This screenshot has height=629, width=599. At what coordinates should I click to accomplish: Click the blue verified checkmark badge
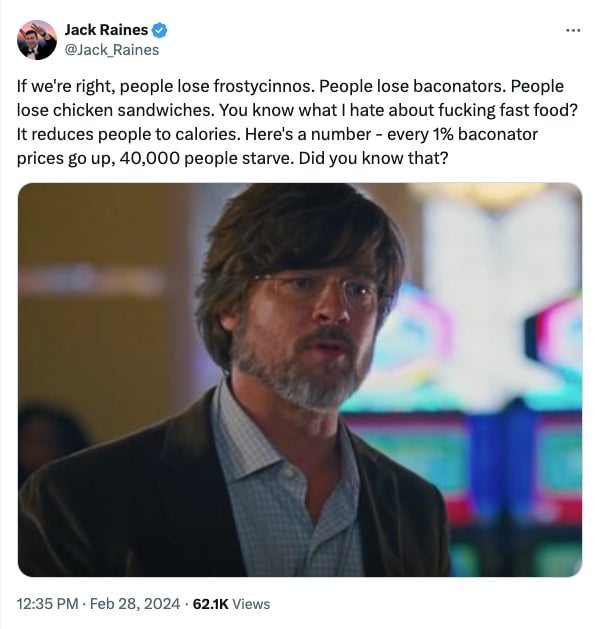click(160, 30)
